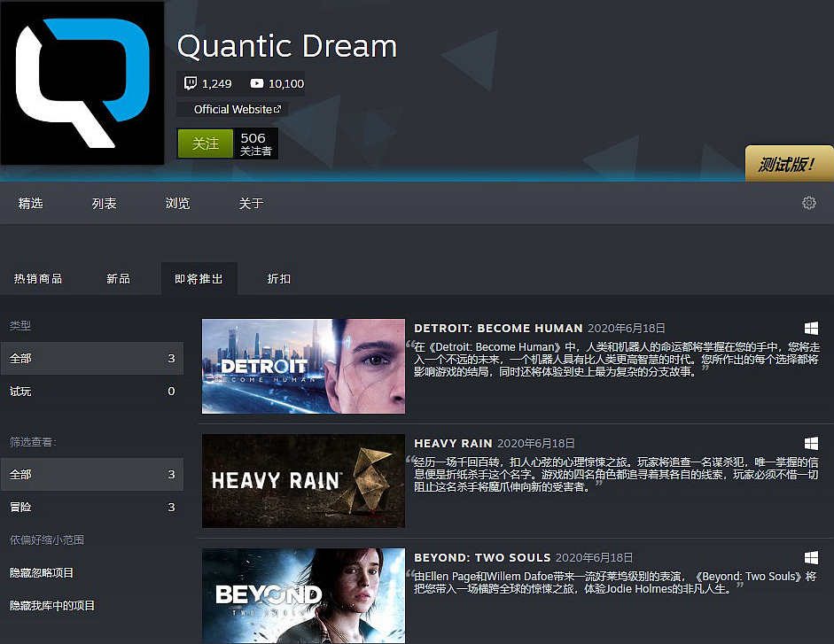Open the Official Website link
The width and height of the screenshot is (834, 644).
pyautogui.click(x=232, y=110)
